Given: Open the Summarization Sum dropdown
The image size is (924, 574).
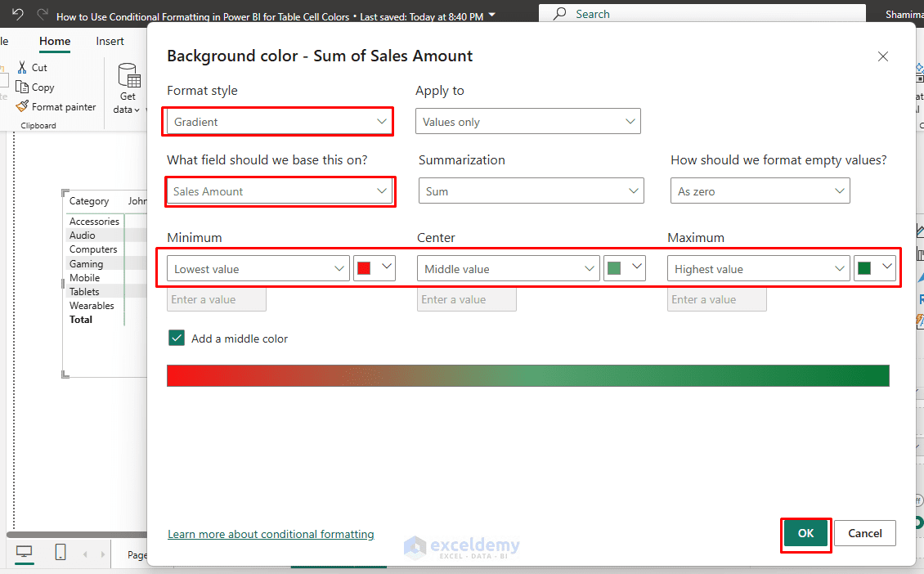Looking at the screenshot, I should point(531,191).
